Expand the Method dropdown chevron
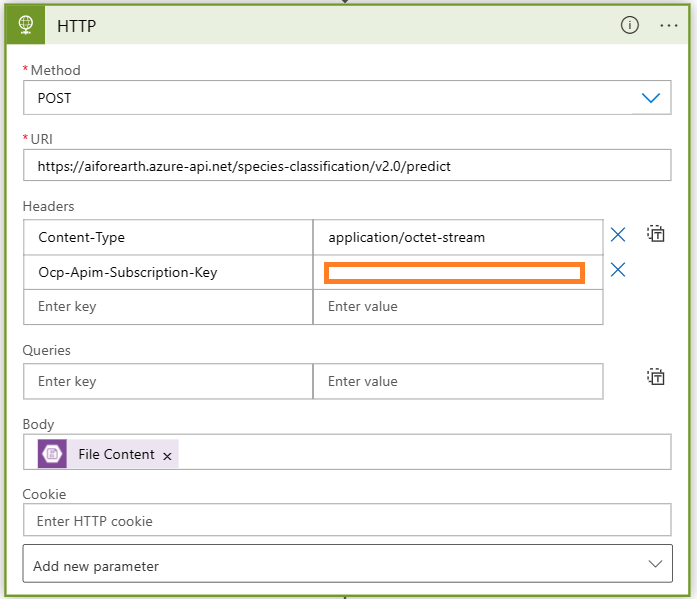The height and width of the screenshot is (599, 697). point(650,98)
